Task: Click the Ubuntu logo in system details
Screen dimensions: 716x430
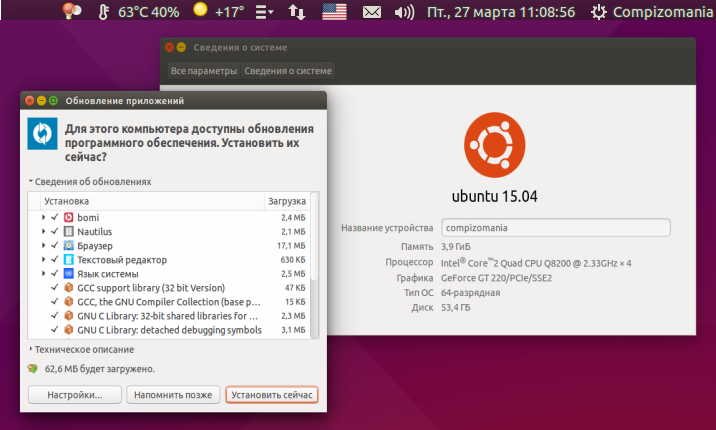Action: click(x=495, y=145)
